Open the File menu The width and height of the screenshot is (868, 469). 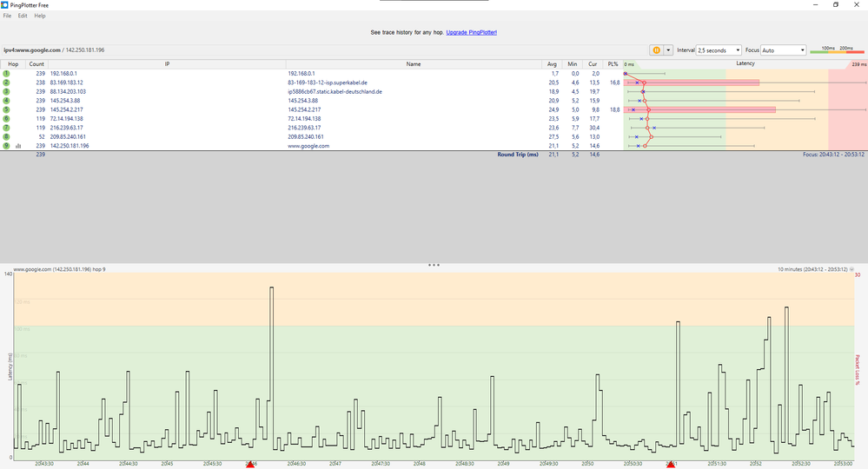7,16
